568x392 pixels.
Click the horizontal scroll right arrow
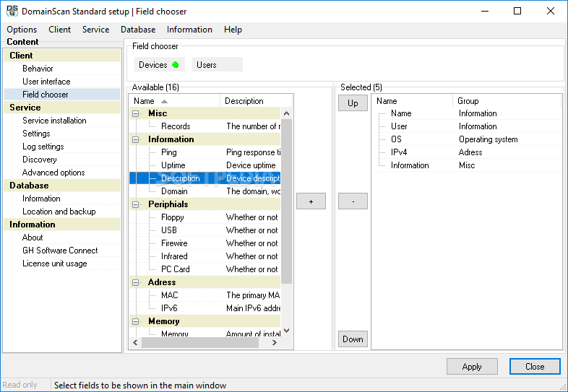click(275, 342)
